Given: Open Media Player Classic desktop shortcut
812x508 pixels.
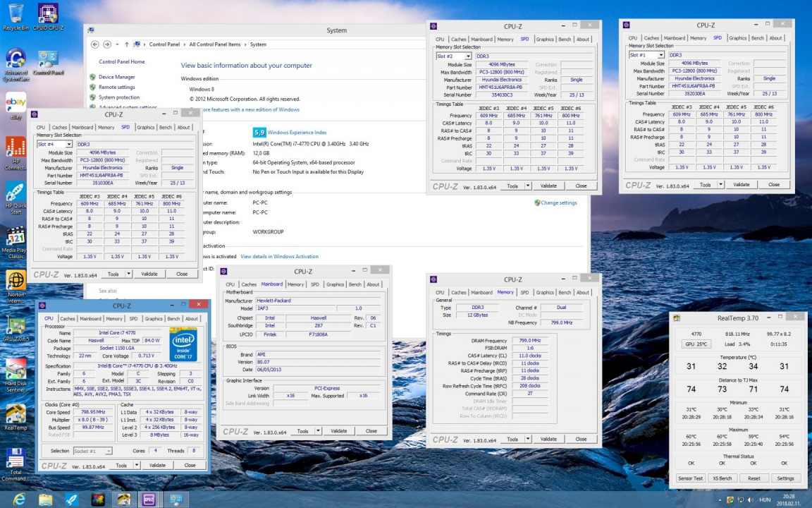Looking at the screenshot, I should [16, 243].
